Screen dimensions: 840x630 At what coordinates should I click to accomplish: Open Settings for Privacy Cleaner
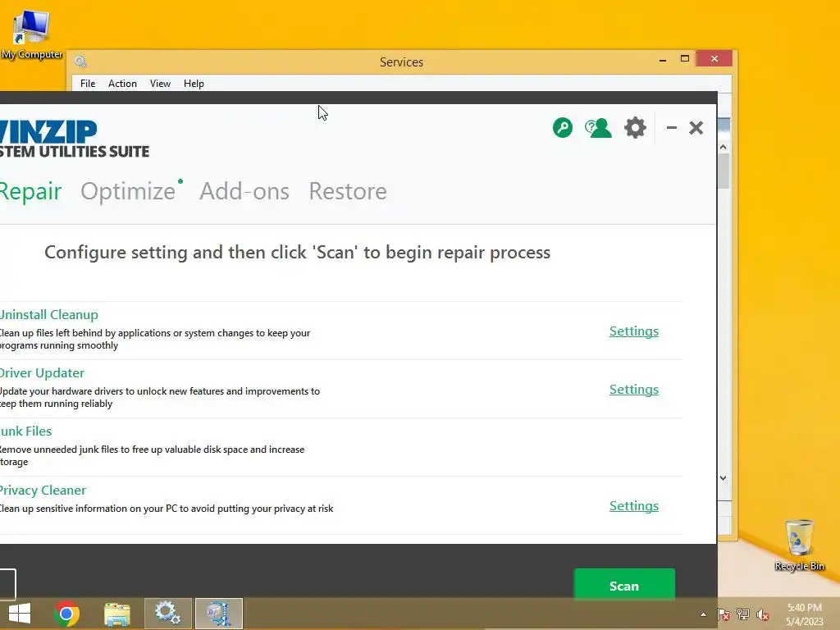(634, 506)
